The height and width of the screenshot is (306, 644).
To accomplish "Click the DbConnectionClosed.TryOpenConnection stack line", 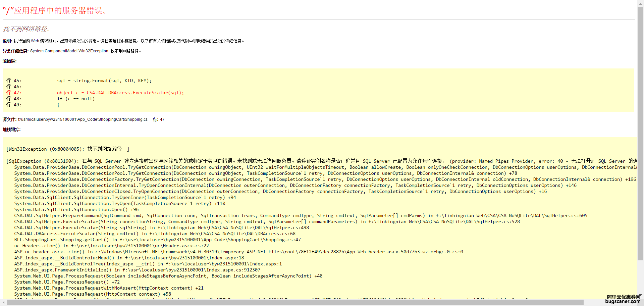I will coord(280,191).
